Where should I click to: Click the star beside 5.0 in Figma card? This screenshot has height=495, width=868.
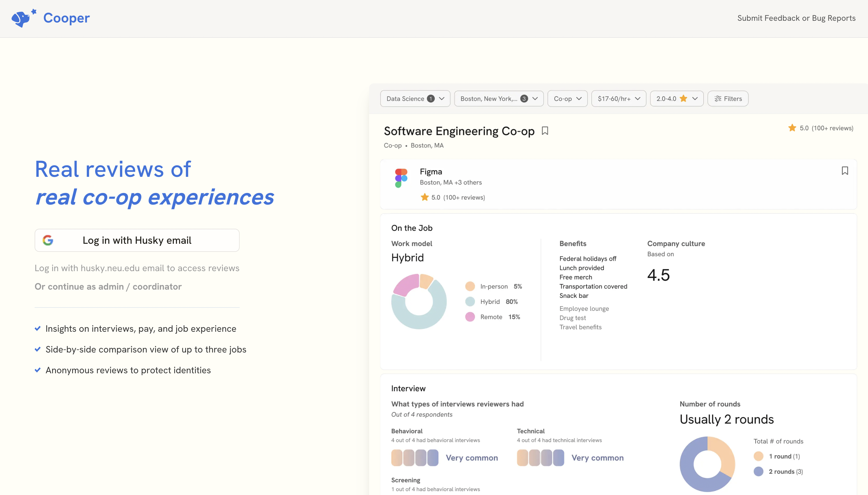click(424, 197)
